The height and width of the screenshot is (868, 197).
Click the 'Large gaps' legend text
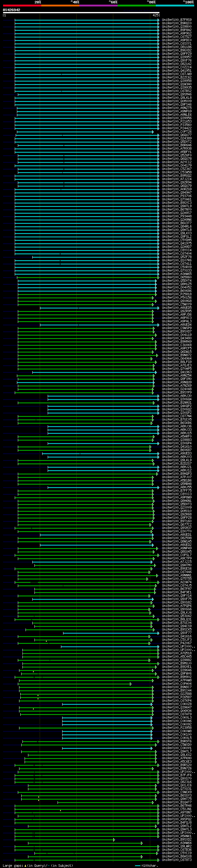[13, 865]
